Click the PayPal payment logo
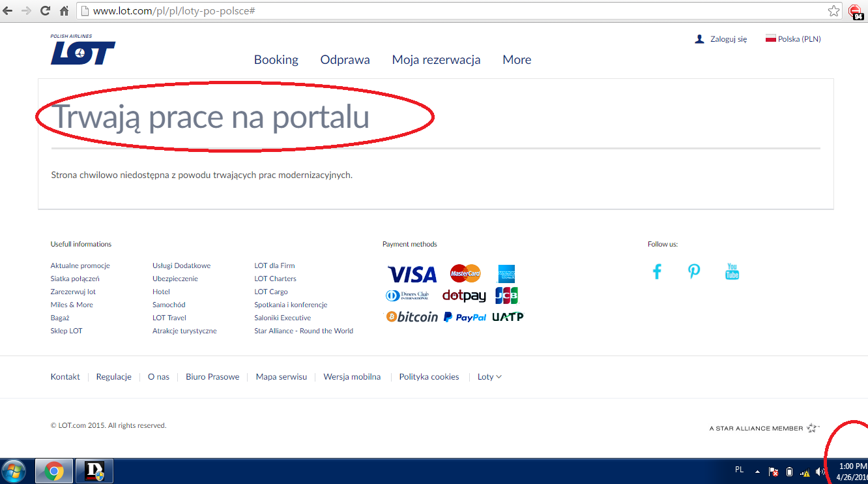Viewport: 868px width, 484px height. [465, 317]
